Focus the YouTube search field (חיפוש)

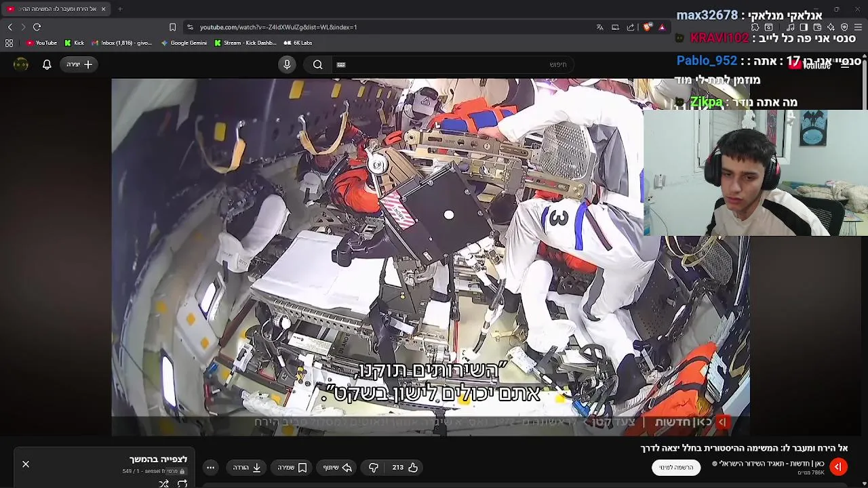tap(454, 64)
